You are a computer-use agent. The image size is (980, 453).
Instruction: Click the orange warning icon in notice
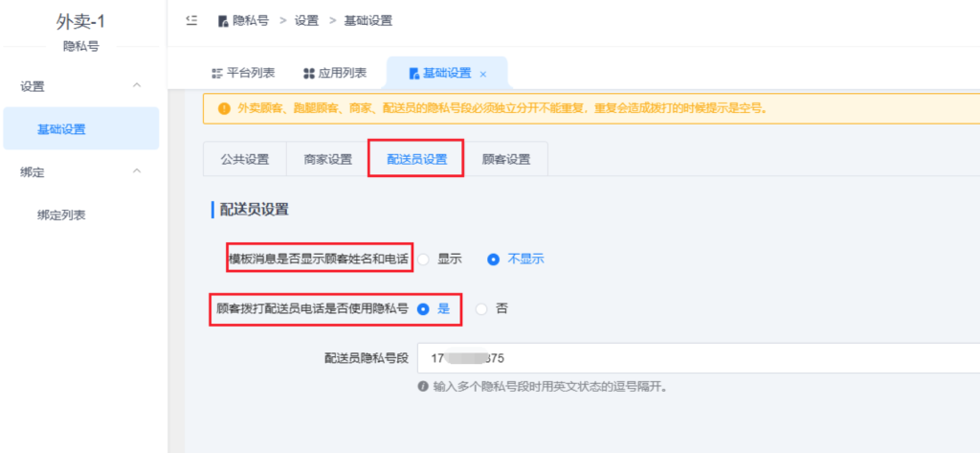224,108
